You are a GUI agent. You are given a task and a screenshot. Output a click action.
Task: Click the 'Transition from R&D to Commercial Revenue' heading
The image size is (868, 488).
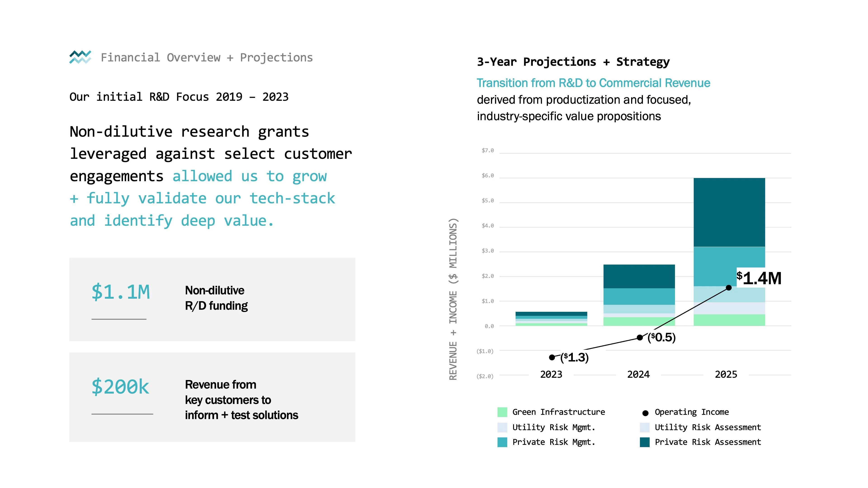[x=593, y=83]
